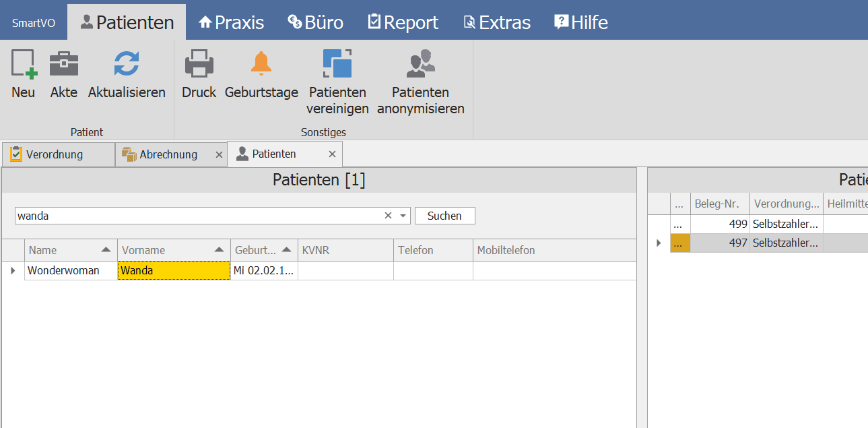Open the Praxis ribbon tab
The height and width of the screenshot is (428, 868).
pos(231,22)
